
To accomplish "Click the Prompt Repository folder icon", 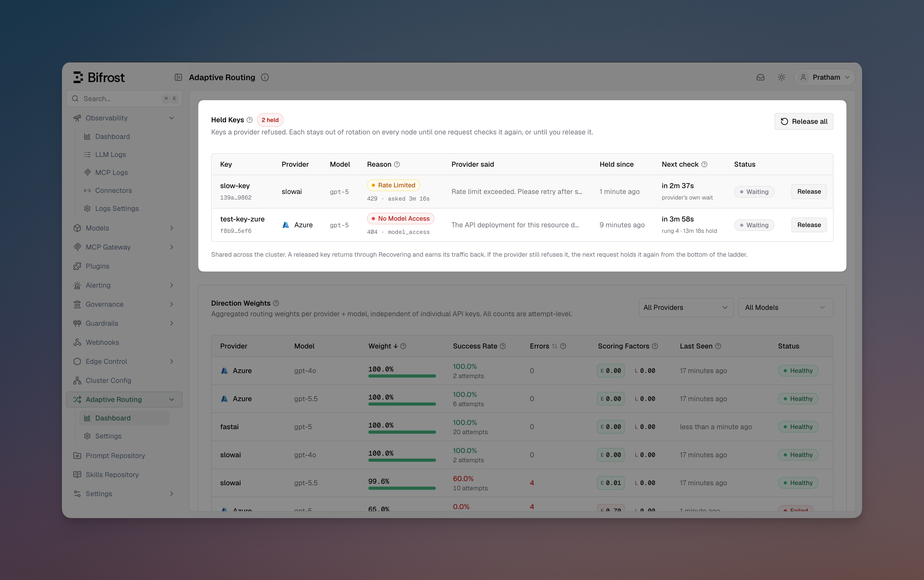I will [x=77, y=456].
